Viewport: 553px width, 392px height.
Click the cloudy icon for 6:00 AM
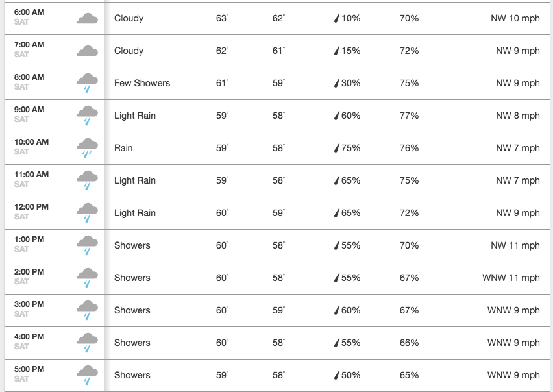click(x=87, y=18)
